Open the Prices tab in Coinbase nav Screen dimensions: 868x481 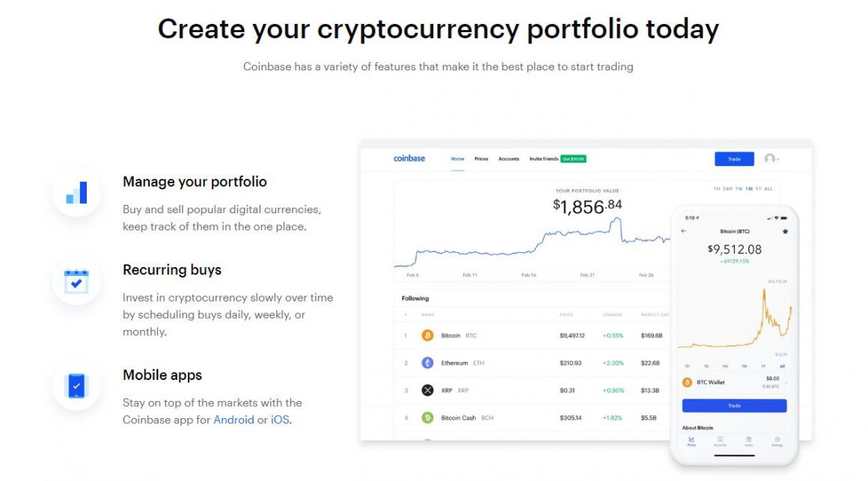[481, 159]
